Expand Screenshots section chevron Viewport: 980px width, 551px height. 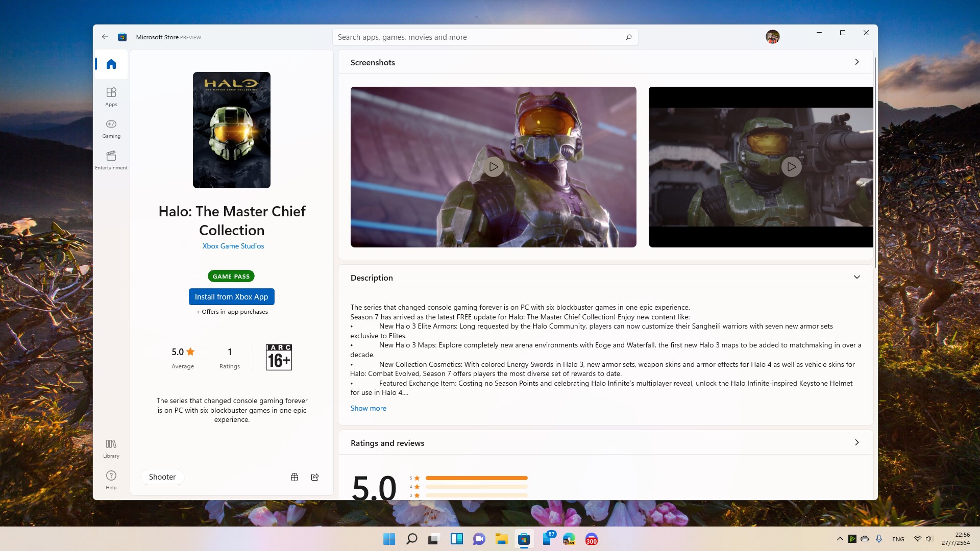(x=857, y=62)
